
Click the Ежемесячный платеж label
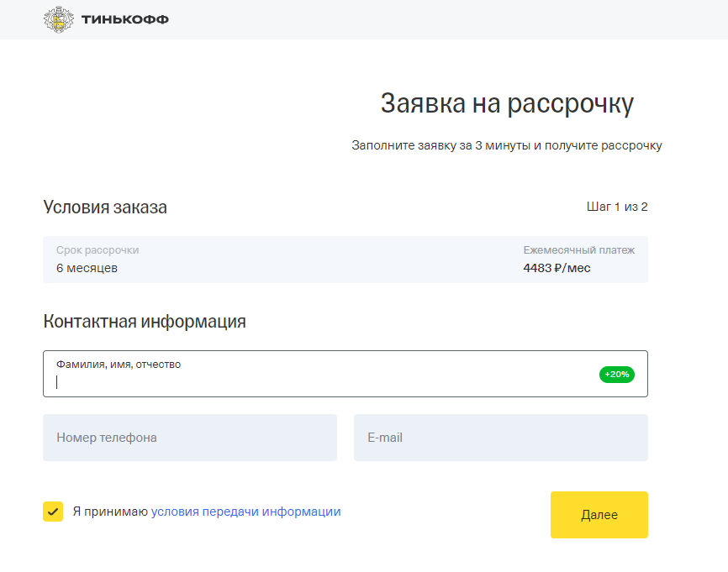point(579,250)
